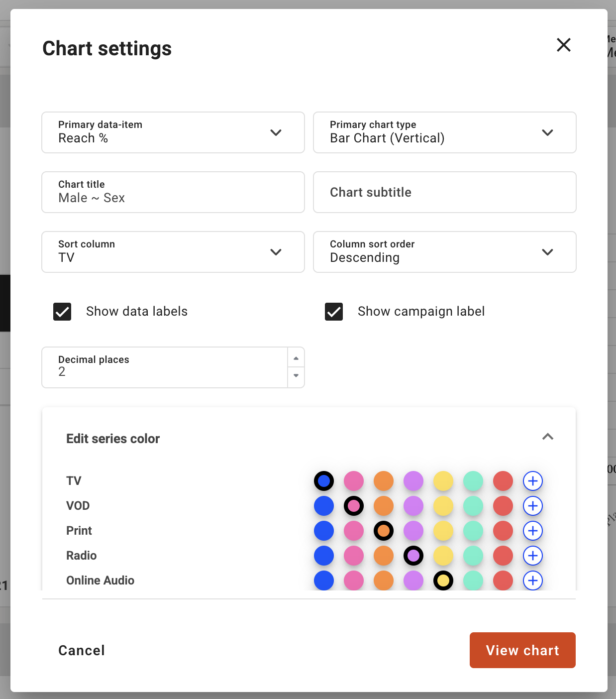Open Sort column dropdown
The height and width of the screenshot is (699, 616).
point(173,252)
